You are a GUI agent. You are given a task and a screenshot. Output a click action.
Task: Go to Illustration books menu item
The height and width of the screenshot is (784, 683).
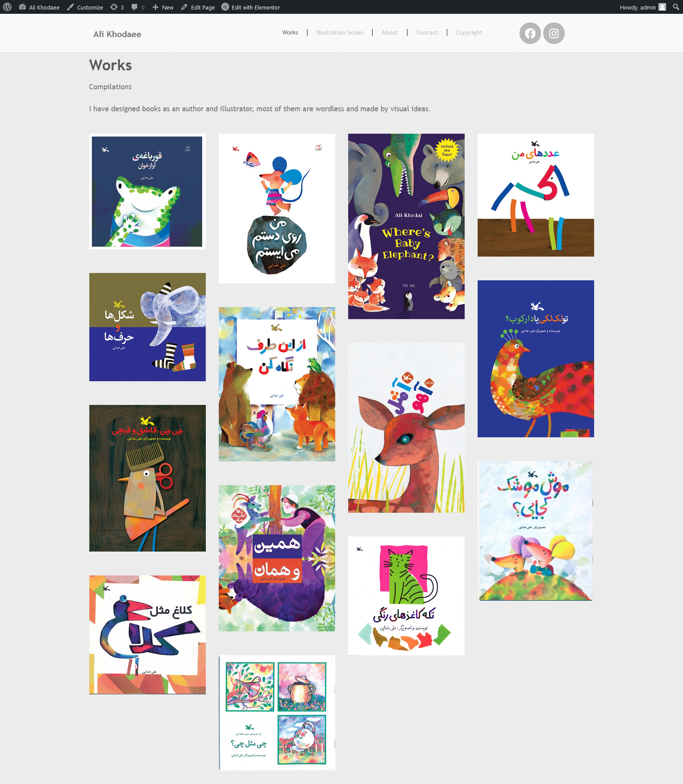point(340,32)
